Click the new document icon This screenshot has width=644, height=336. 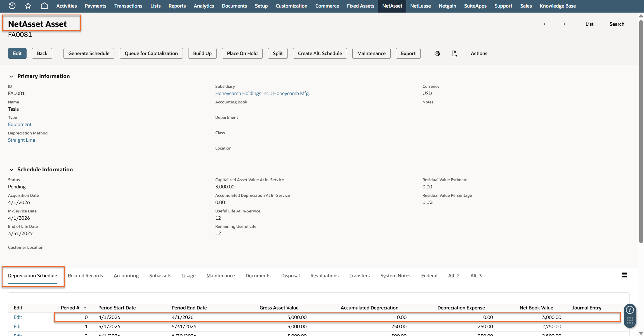coord(454,53)
